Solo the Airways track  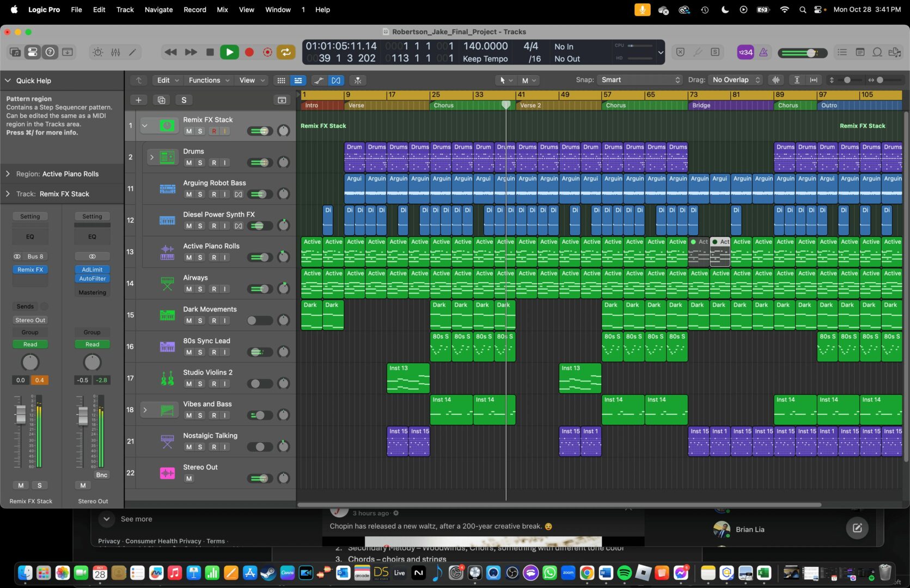tap(200, 289)
